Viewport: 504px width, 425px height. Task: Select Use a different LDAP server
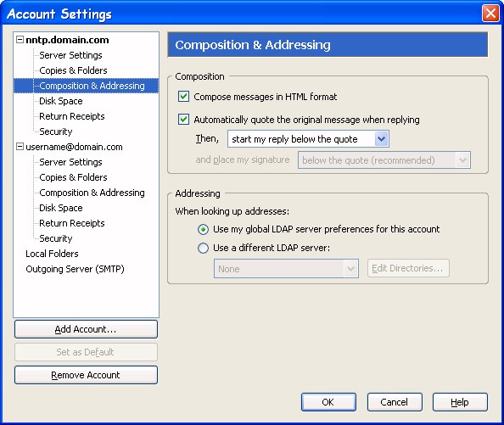(x=203, y=248)
